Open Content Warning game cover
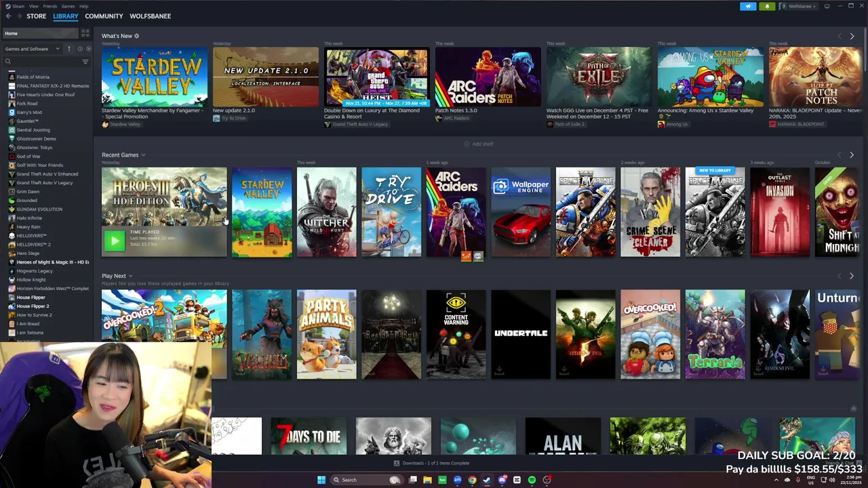Image resolution: width=868 pixels, height=488 pixels. click(456, 334)
